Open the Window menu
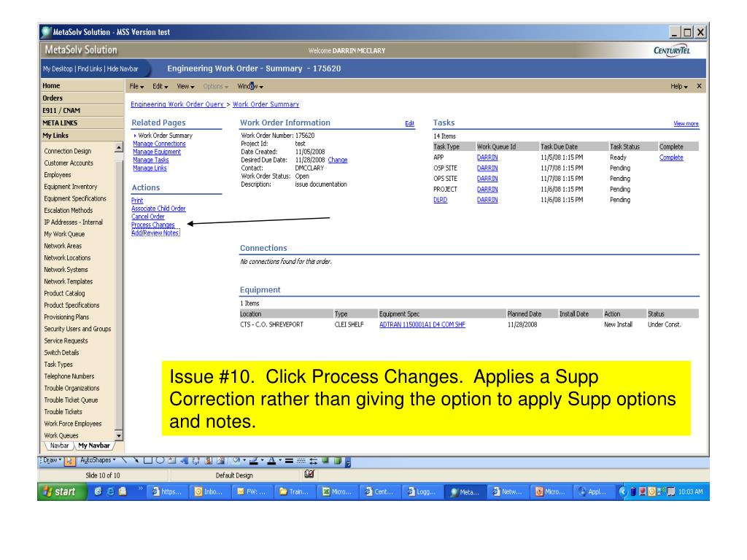The height and width of the screenshot is (560, 747). tap(250, 86)
